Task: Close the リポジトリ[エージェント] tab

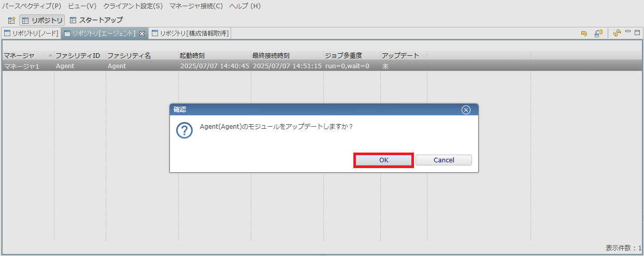Action: click(x=142, y=34)
